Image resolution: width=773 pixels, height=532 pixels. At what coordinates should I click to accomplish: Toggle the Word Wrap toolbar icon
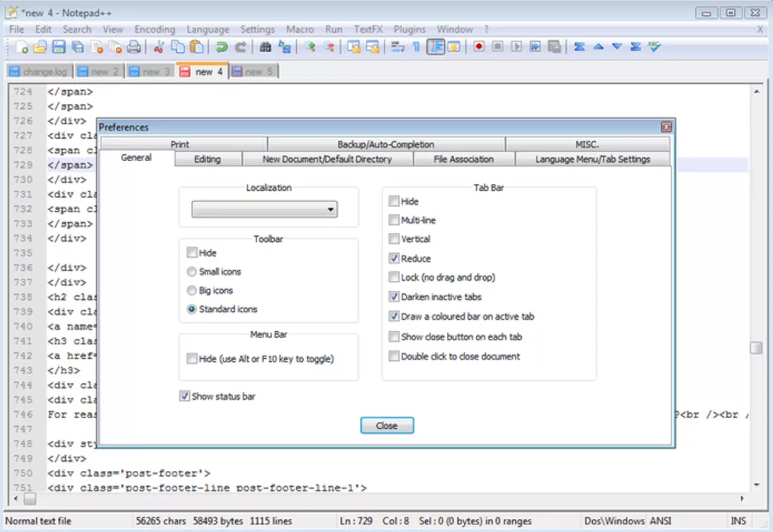[x=398, y=47]
